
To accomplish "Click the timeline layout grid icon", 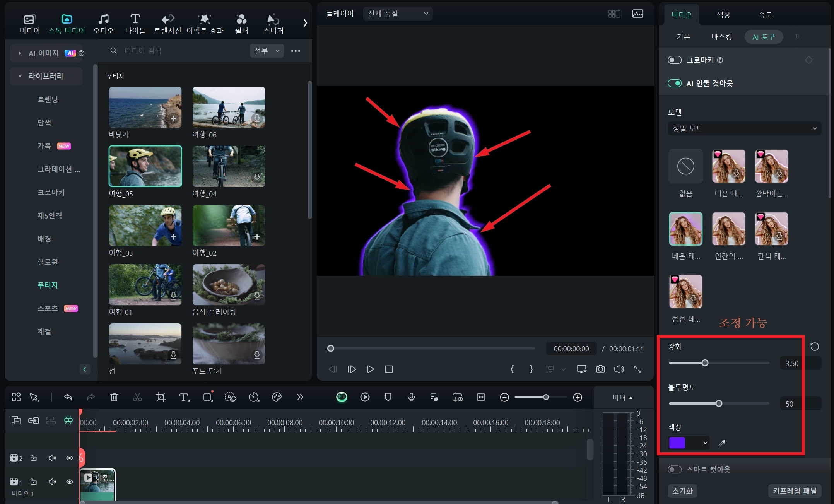I will 16,397.
